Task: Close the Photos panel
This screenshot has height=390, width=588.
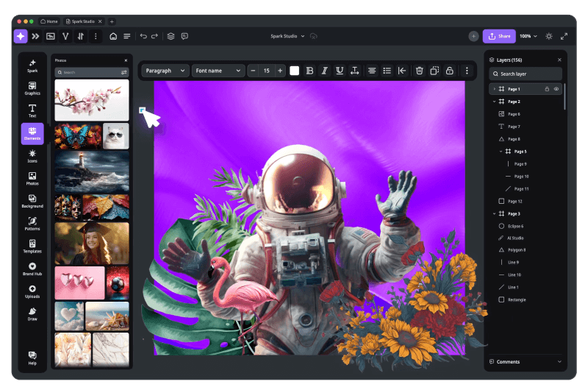Action: [126, 60]
